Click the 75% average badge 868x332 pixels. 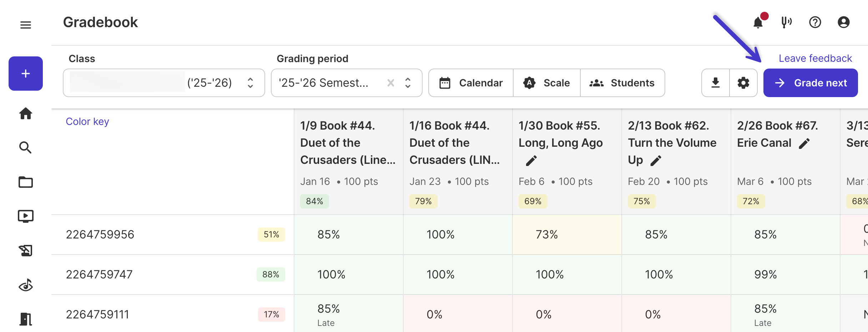tap(642, 201)
